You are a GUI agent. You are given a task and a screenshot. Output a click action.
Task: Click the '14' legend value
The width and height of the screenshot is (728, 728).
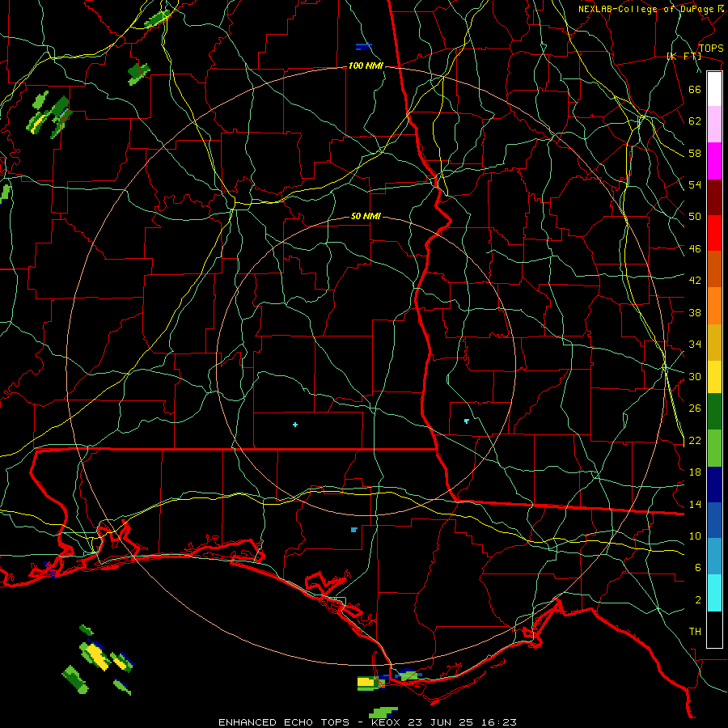tap(695, 504)
